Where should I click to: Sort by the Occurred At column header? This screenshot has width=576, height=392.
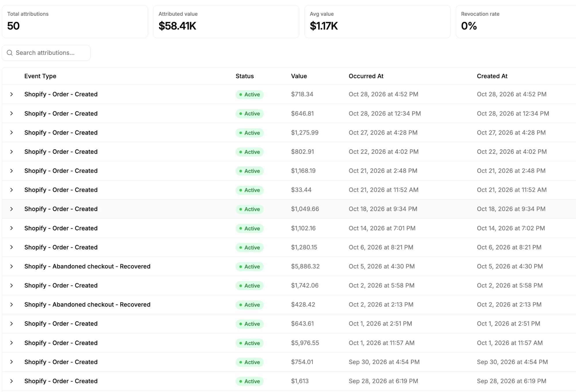(366, 76)
